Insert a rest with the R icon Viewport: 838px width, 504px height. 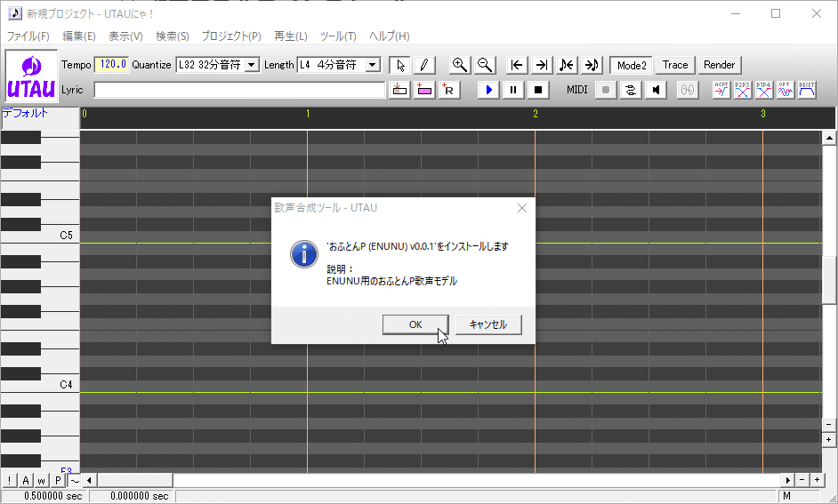449,90
